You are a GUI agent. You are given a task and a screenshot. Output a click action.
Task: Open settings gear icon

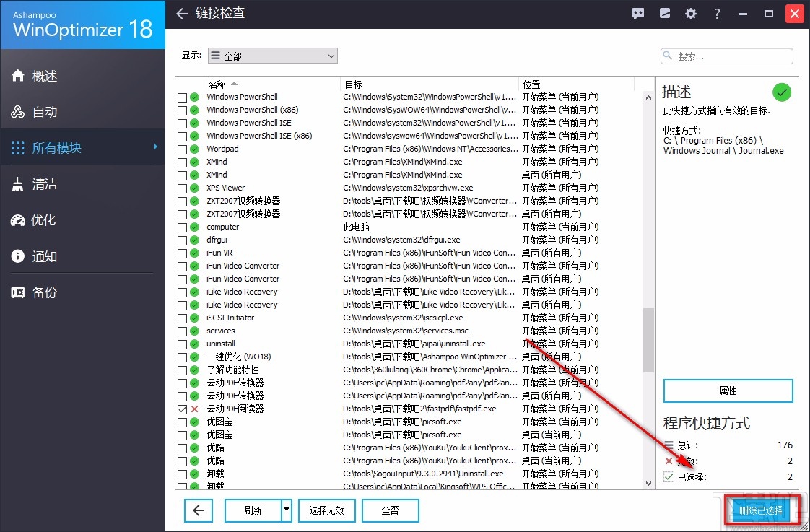[x=691, y=14]
